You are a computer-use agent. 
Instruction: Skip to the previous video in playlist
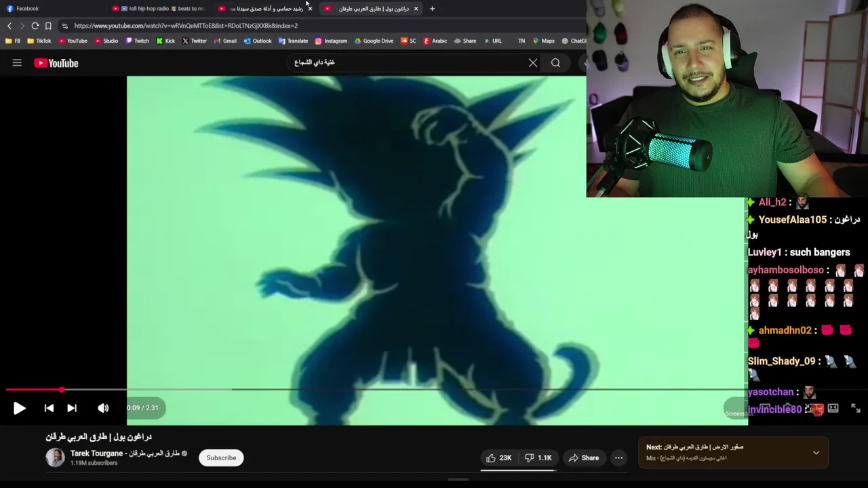(x=49, y=408)
